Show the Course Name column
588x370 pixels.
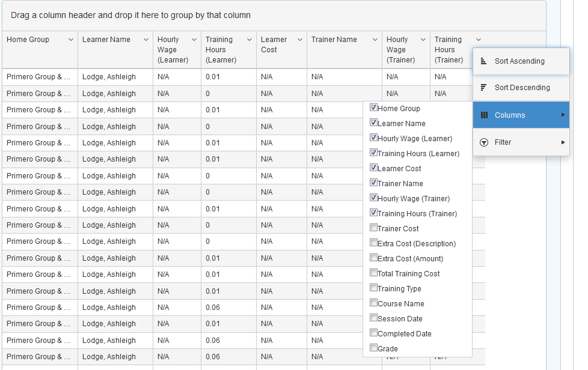374,303
